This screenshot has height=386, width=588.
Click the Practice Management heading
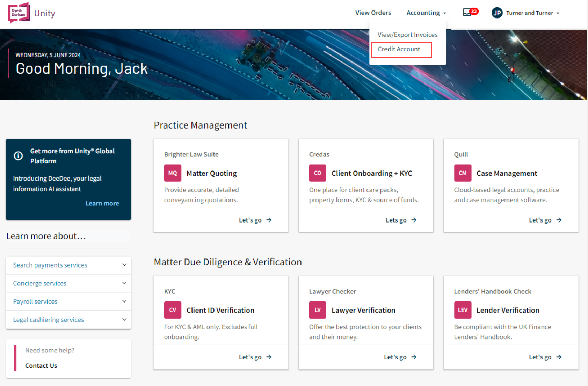200,125
